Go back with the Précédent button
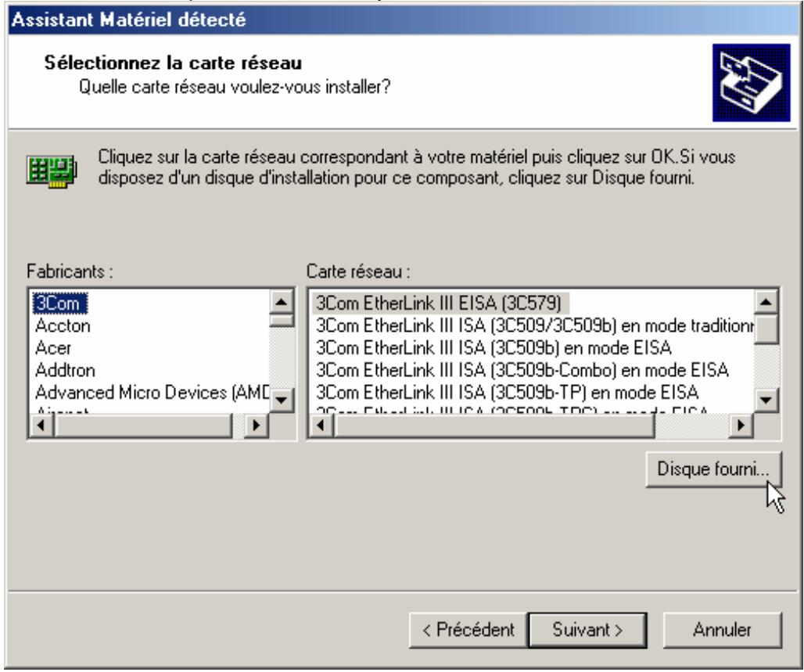Screen dimensions: 804x672 [468, 630]
